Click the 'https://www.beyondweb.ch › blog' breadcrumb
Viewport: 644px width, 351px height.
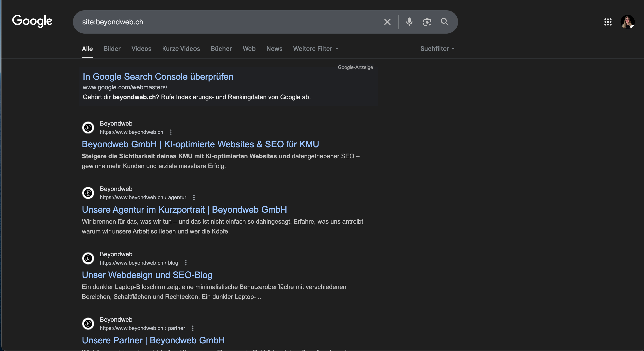pos(139,263)
